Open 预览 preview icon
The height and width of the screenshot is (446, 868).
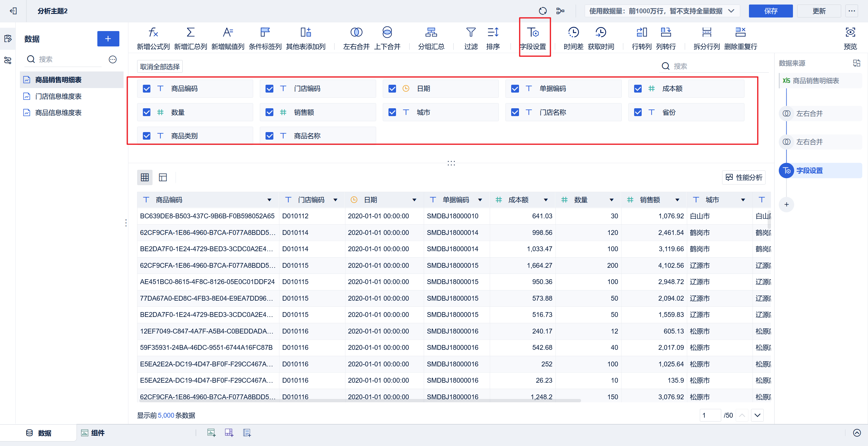tap(850, 33)
